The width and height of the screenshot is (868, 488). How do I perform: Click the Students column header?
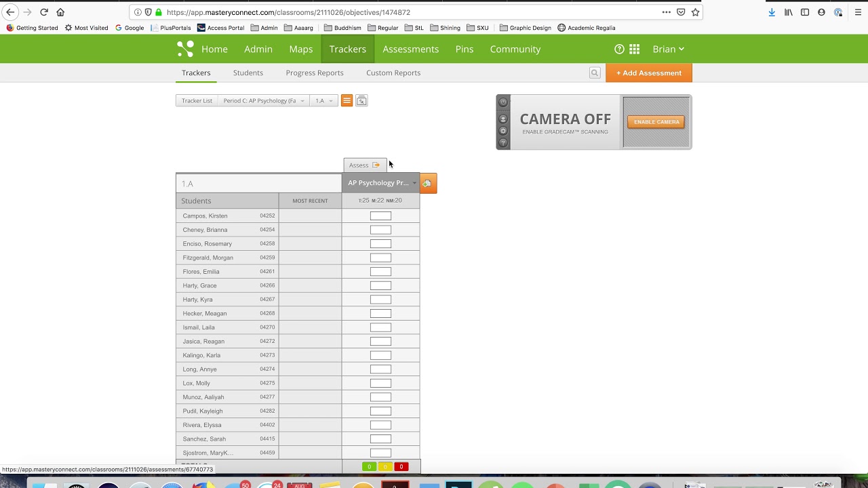pyautogui.click(x=227, y=201)
